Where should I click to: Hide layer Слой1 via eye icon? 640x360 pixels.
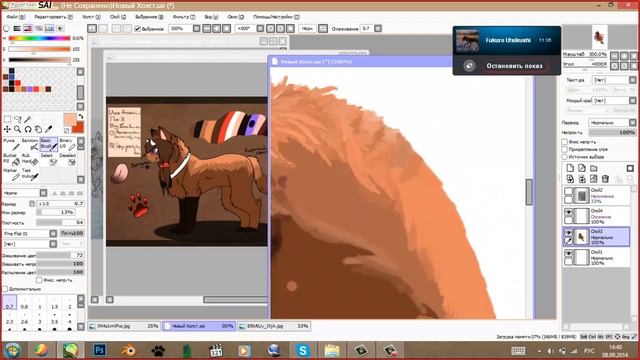tap(568, 253)
